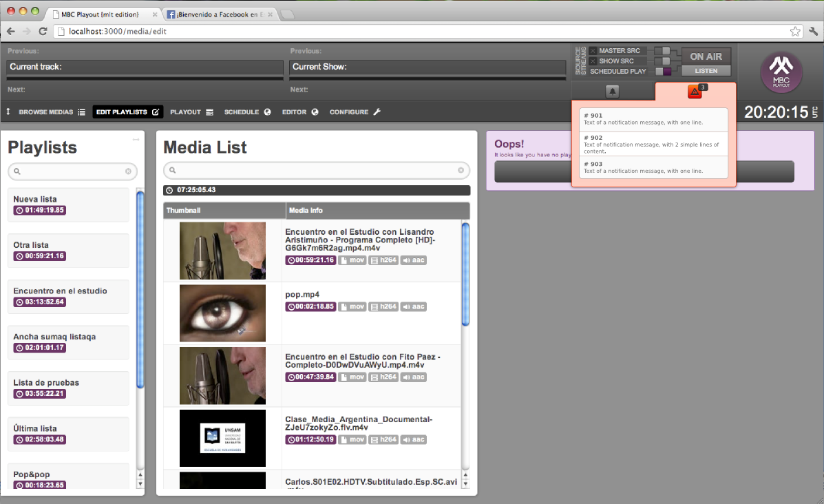Click the magnifier icon in Media List search
The height and width of the screenshot is (504, 824).
click(x=172, y=170)
